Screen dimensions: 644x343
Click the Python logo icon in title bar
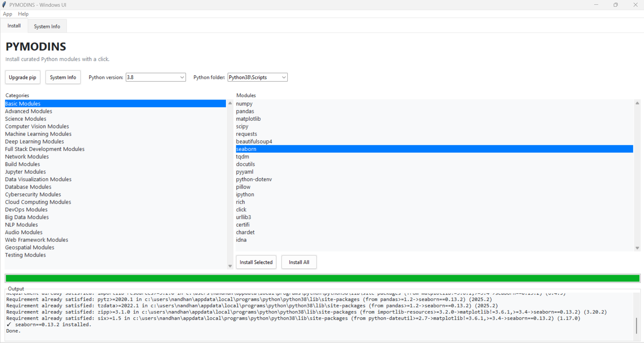4,5
